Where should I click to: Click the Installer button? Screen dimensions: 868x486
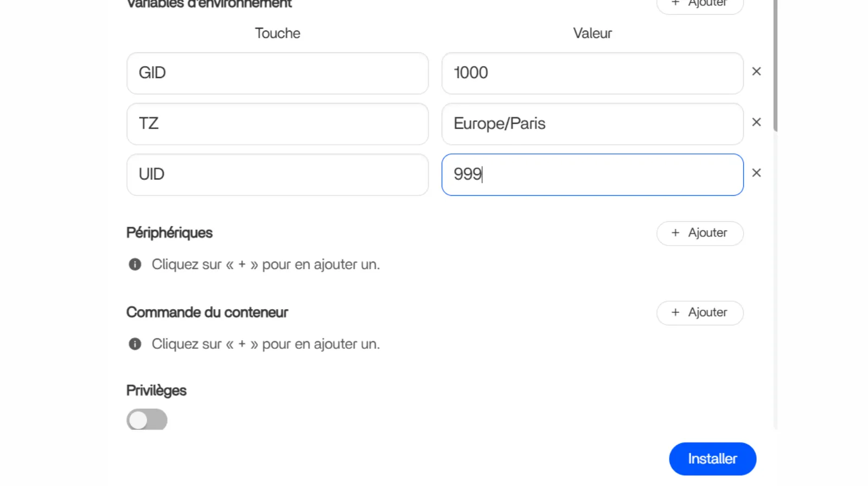coord(712,458)
